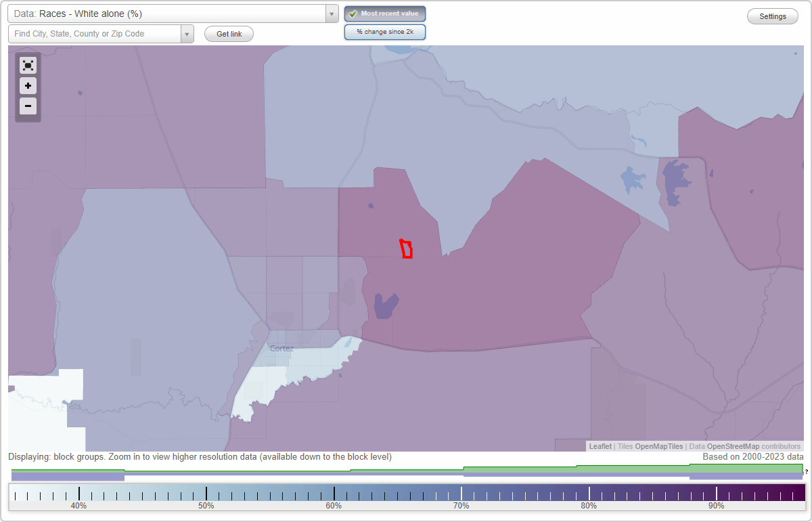Select the red-outlined block group on map
This screenshot has width=812, height=522.
click(x=406, y=248)
